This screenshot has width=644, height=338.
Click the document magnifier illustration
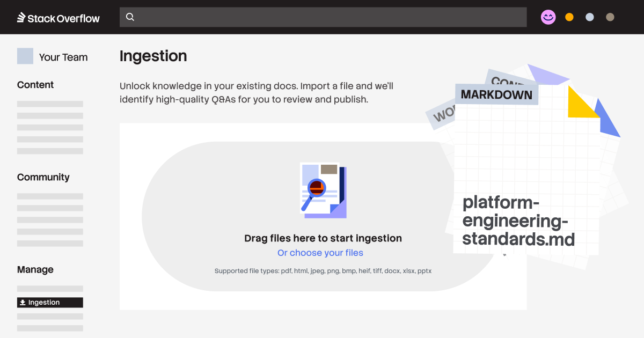(323, 190)
